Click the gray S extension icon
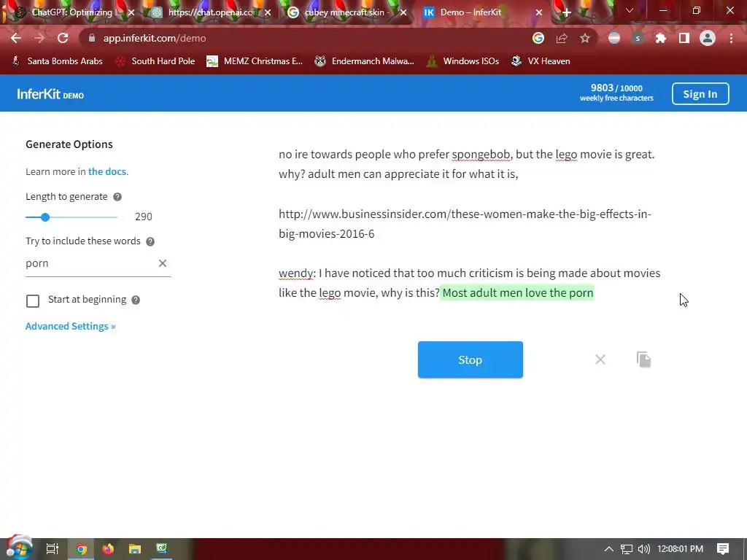Viewport: 747px width, 560px height. (x=638, y=38)
